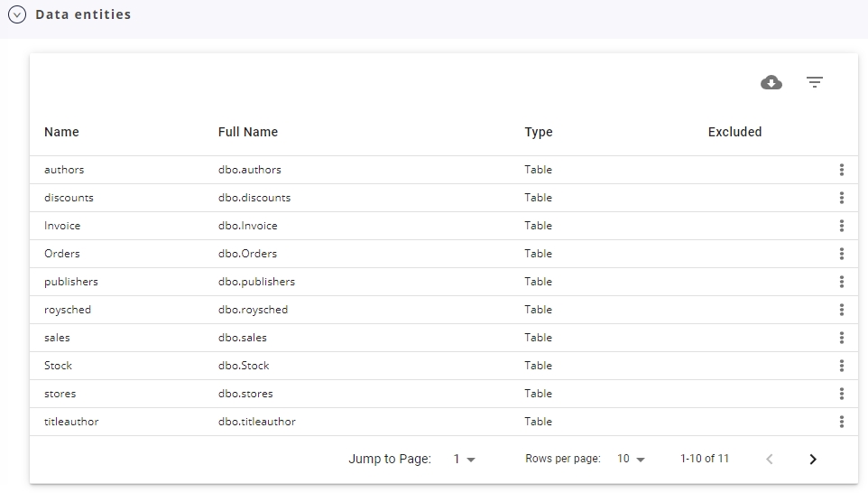
Task: Open the Rows per page dropdown
Action: click(631, 460)
